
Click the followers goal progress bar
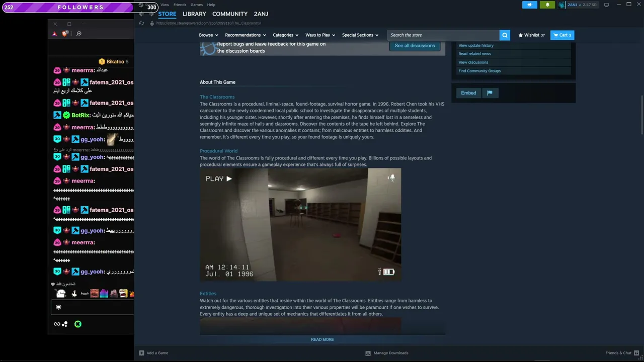click(80, 8)
